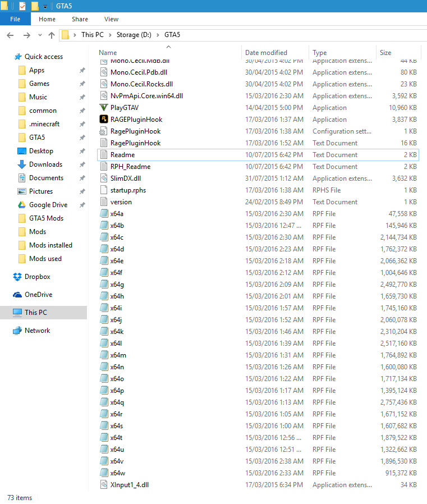Screen dimensions: 427x504
Task: Open the recent locations dropdown arrow
Action: pyautogui.click(x=40, y=35)
